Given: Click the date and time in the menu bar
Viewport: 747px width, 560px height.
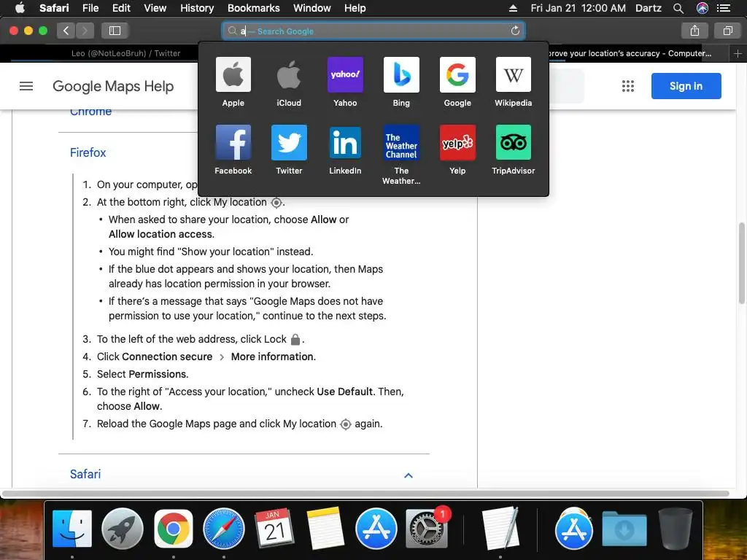Looking at the screenshot, I should tap(578, 8).
